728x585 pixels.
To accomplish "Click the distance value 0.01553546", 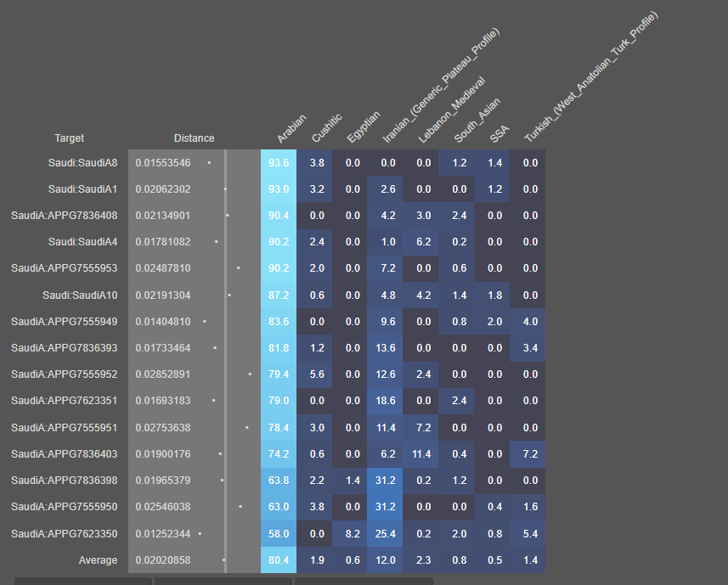I will pyautogui.click(x=163, y=162).
